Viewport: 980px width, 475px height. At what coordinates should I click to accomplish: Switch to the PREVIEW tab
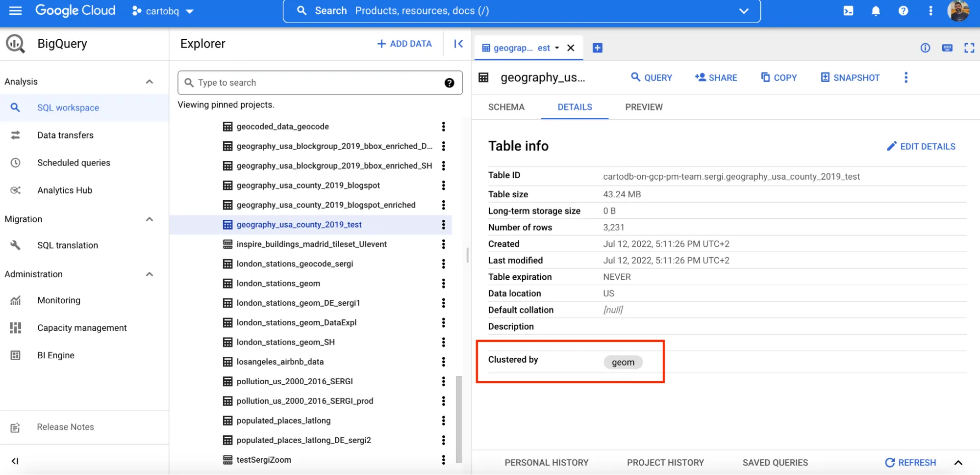pos(643,107)
